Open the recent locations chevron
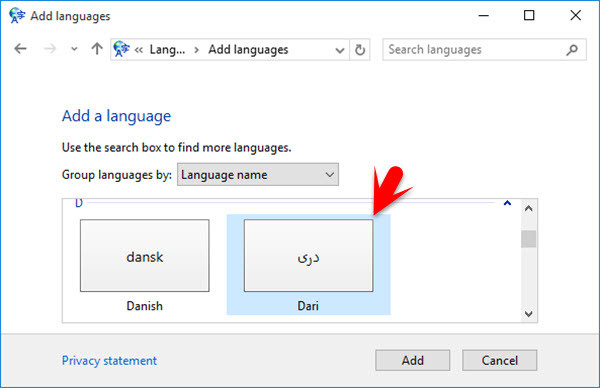This screenshot has width=600, height=388. point(74,49)
